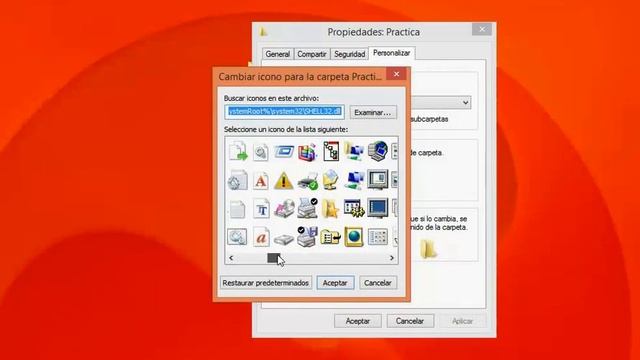Pick the red letter A font icon
Screen dimensions: 640x360
pos(261,180)
